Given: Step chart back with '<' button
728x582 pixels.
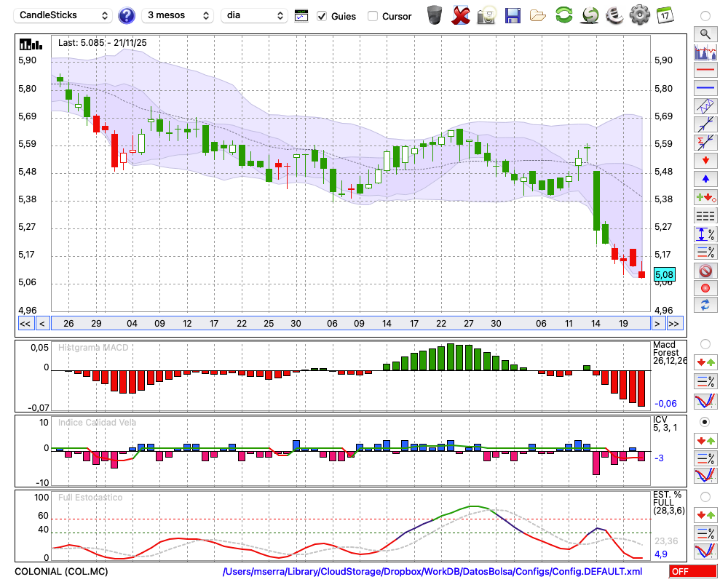Looking at the screenshot, I should pos(42,324).
